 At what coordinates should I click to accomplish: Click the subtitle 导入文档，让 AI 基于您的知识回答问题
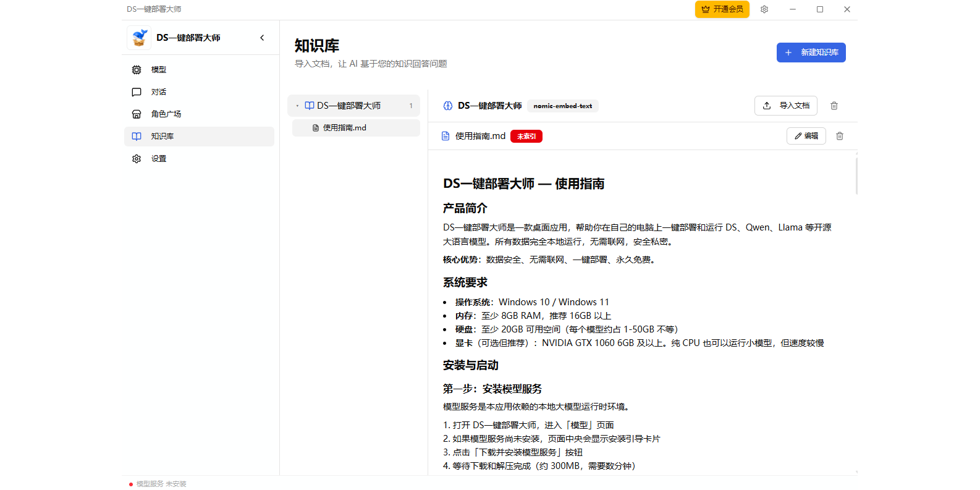point(371,64)
